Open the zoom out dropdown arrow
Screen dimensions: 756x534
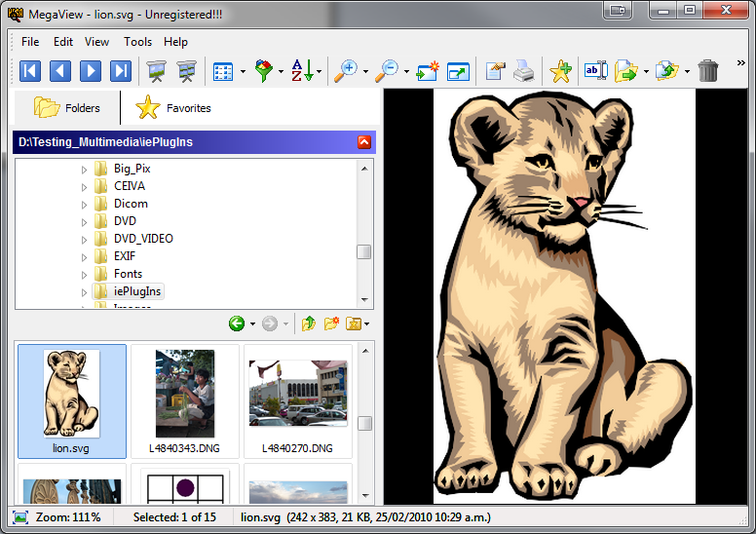click(x=406, y=71)
